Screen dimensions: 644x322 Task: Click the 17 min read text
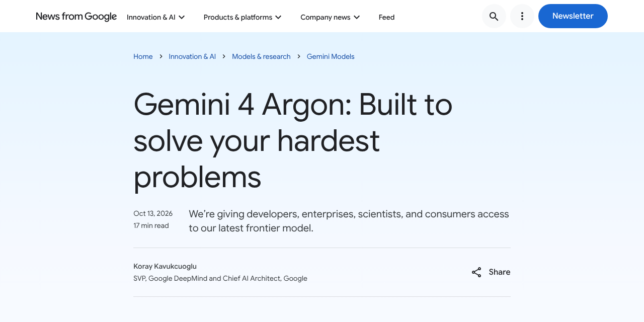pos(151,225)
